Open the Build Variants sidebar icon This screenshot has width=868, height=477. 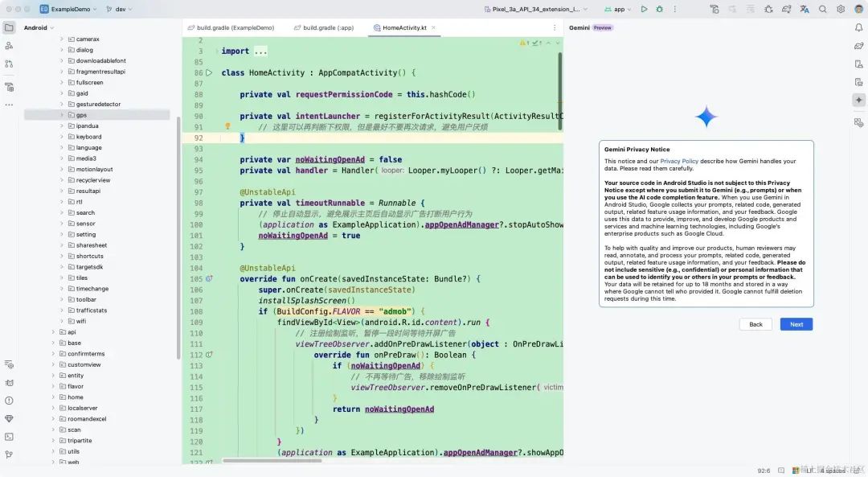tap(9, 87)
